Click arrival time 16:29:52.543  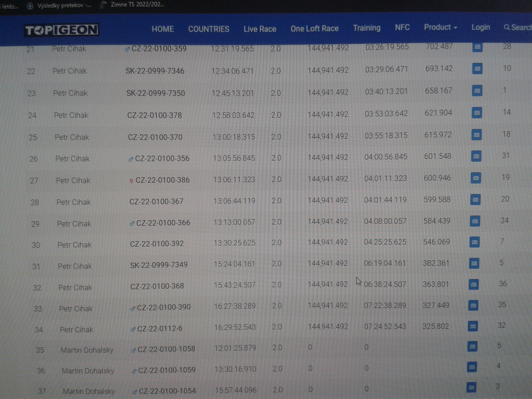[x=235, y=327]
